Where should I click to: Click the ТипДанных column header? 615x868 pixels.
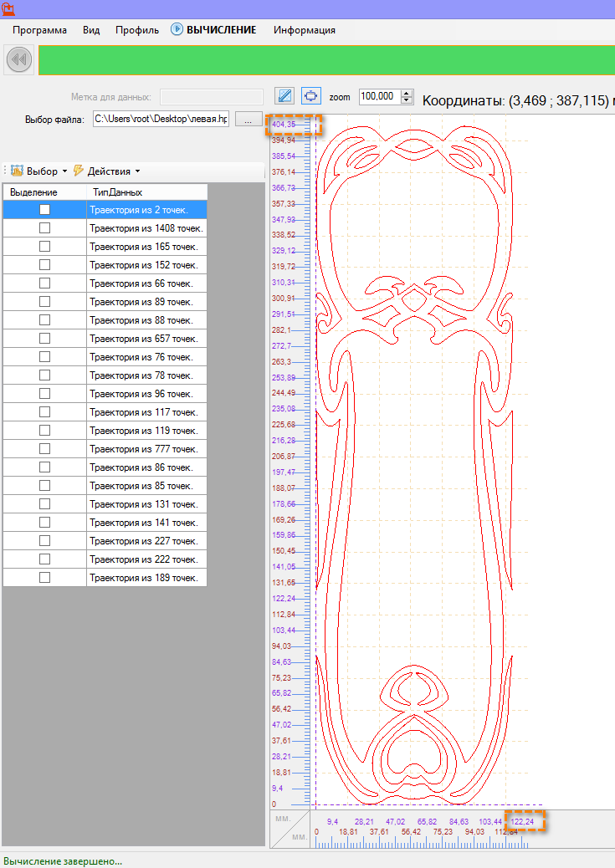146,192
